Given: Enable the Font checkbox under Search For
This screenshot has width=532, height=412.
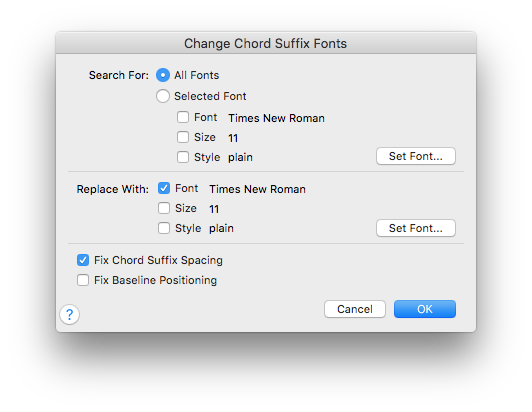Looking at the screenshot, I should (183, 117).
